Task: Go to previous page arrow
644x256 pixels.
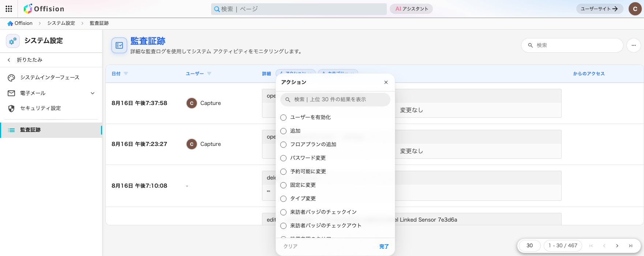Action: pyautogui.click(x=604, y=246)
